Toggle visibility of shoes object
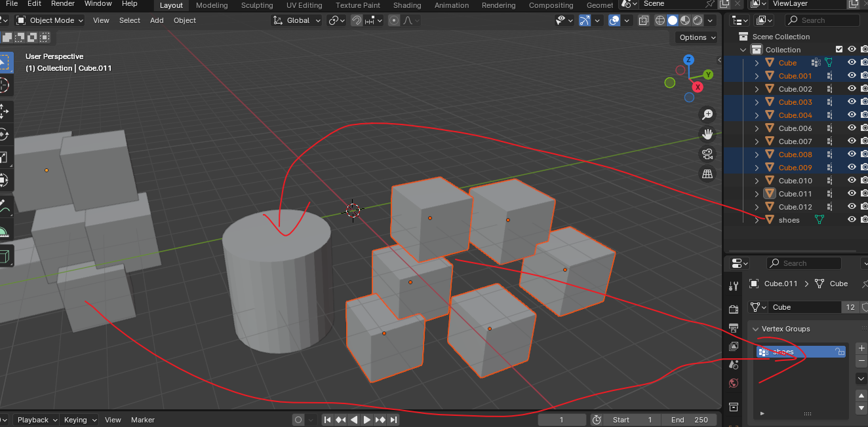868x427 pixels. (x=852, y=219)
